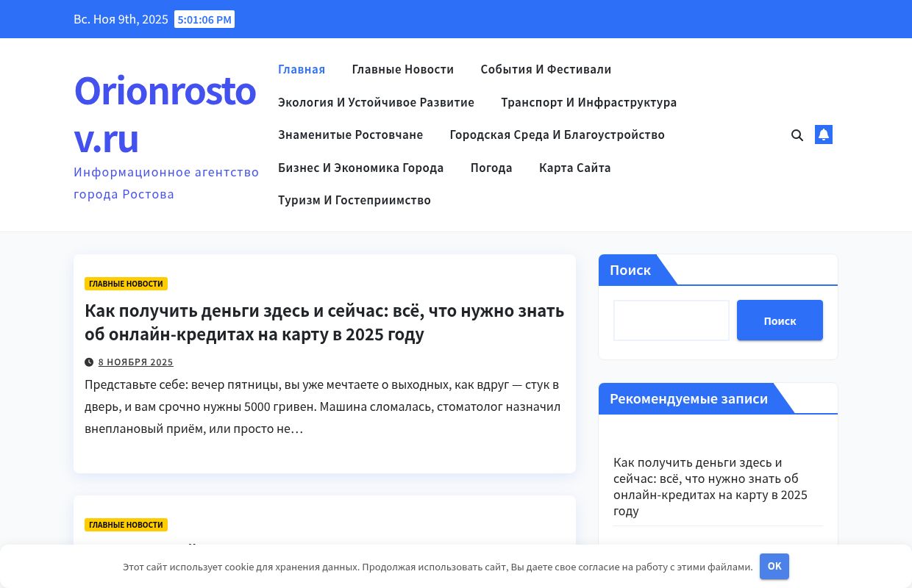Open the Главные Новости section
The width and height of the screenshot is (912, 588).
[402, 69]
